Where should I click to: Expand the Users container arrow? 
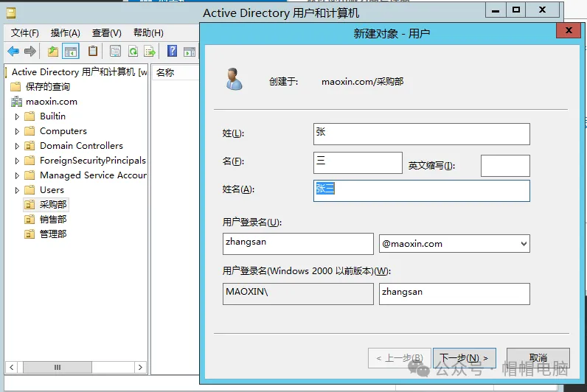[17, 190]
